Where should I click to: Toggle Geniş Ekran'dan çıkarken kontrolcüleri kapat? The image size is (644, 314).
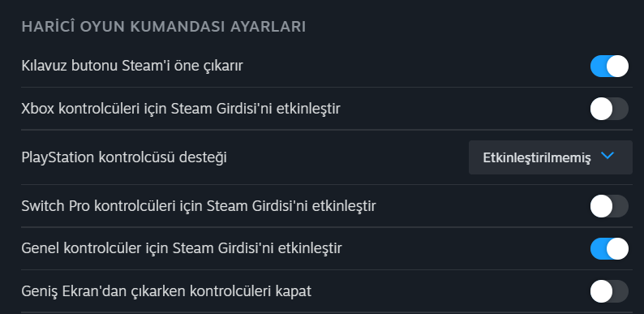pyautogui.click(x=609, y=291)
